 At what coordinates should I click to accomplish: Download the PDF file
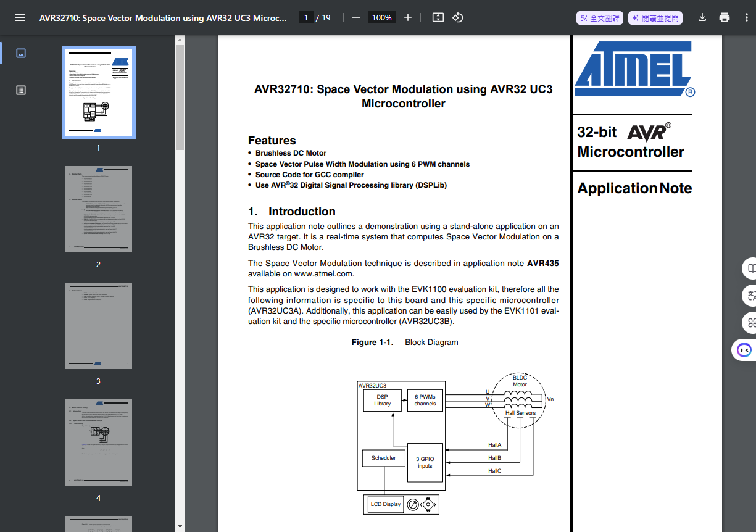(702, 17)
